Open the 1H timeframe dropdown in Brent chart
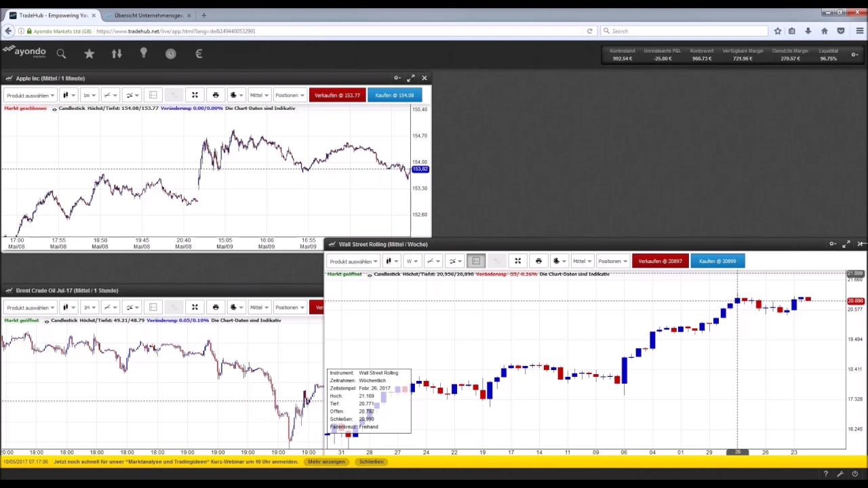Screen dimensions: 868x488 (89, 307)
